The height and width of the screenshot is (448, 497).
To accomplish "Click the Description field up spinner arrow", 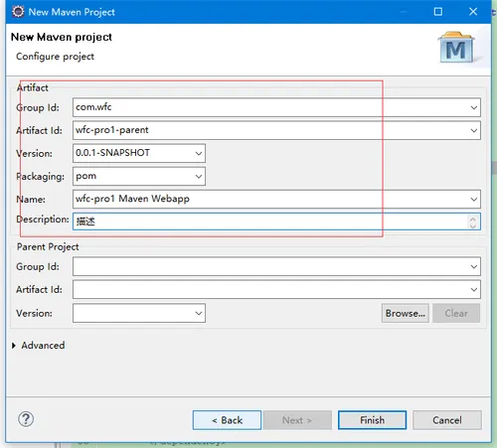I will 473,219.
